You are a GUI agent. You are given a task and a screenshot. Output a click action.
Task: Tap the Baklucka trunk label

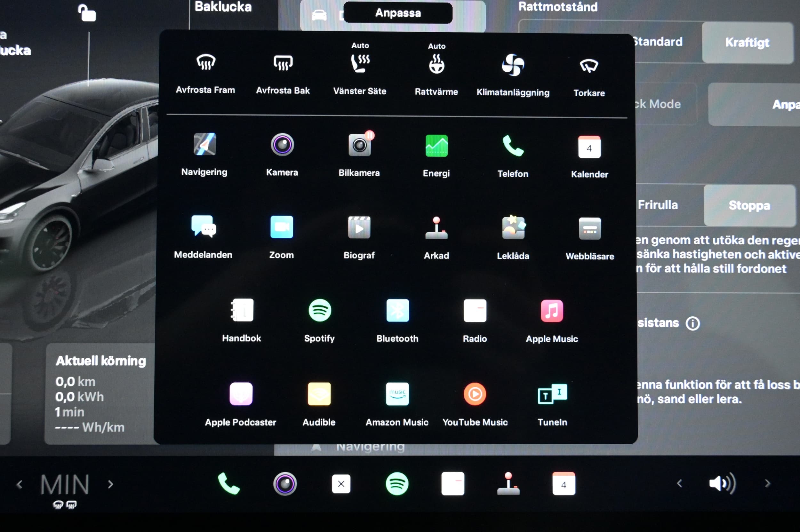223,7
